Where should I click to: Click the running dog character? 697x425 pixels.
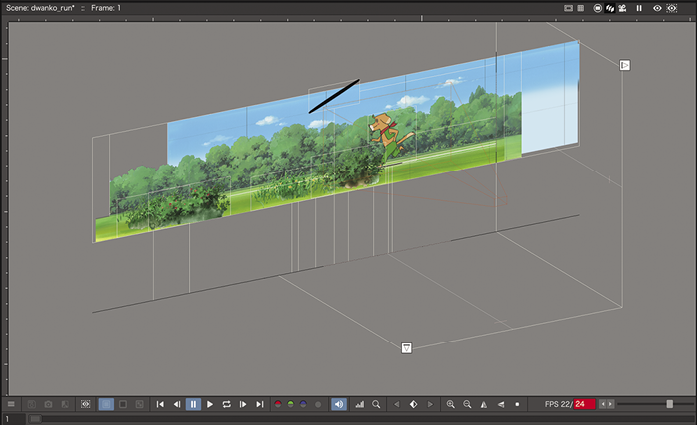389,136
